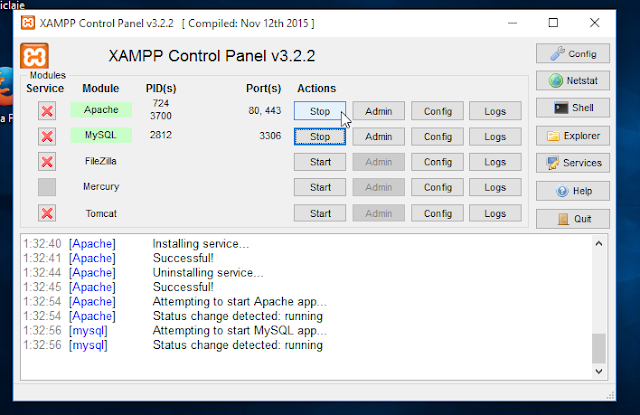The image size is (640, 415).
Task: Click the 1:32:54 'Status change detected: running' log line
Action: coord(238,316)
